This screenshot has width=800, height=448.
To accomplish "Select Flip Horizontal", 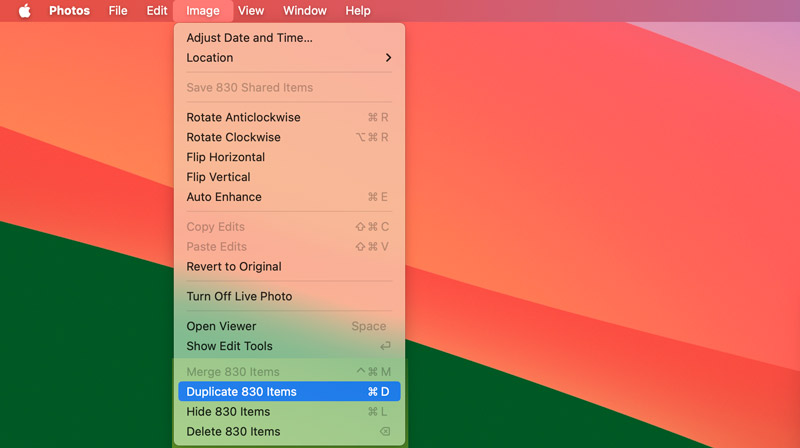I will click(x=289, y=157).
